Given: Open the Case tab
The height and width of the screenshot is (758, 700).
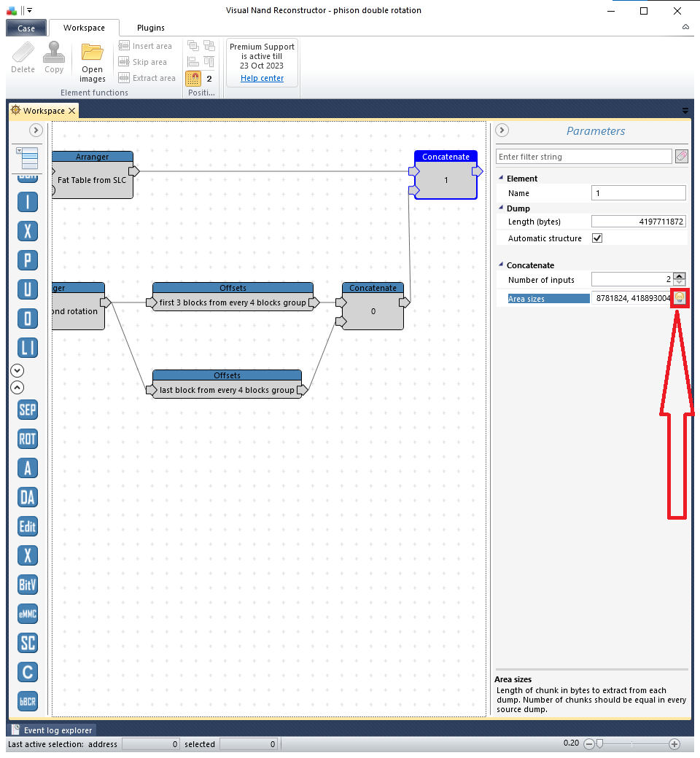Looking at the screenshot, I should tap(26, 28).
